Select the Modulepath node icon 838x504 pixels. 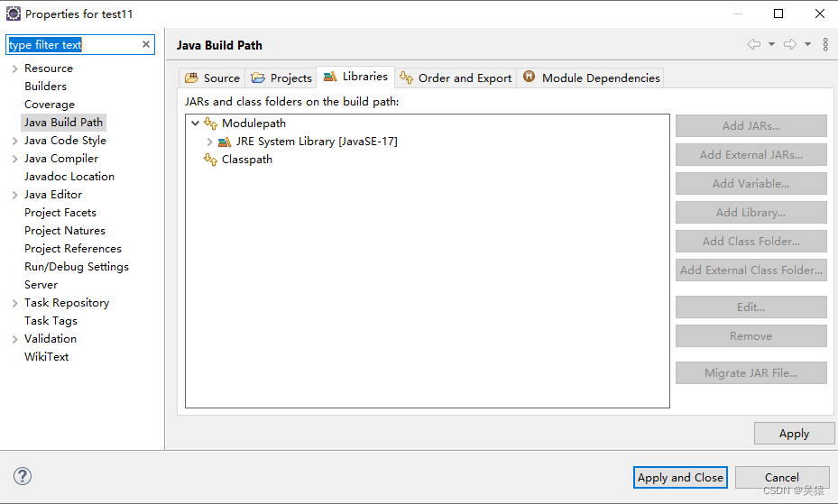click(210, 124)
